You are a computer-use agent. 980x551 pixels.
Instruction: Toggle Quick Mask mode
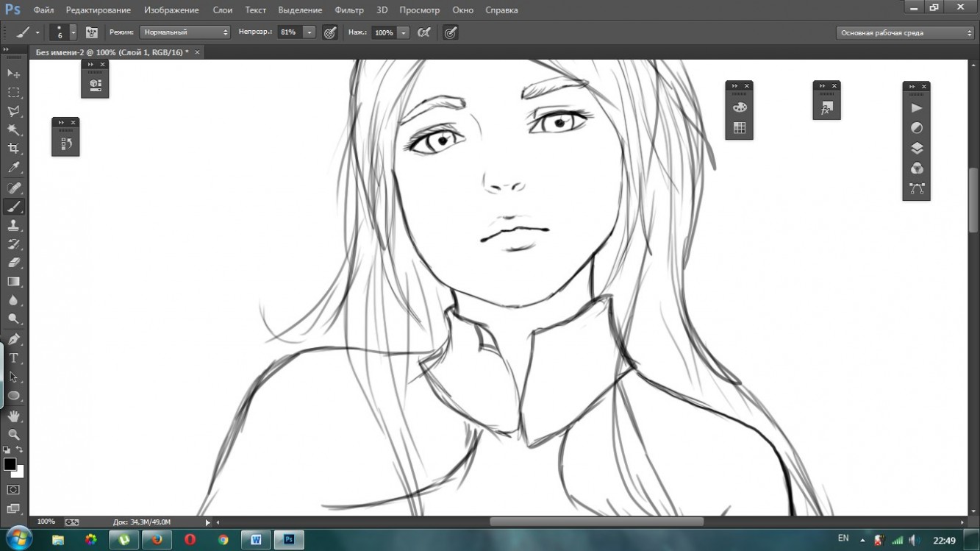click(x=13, y=490)
